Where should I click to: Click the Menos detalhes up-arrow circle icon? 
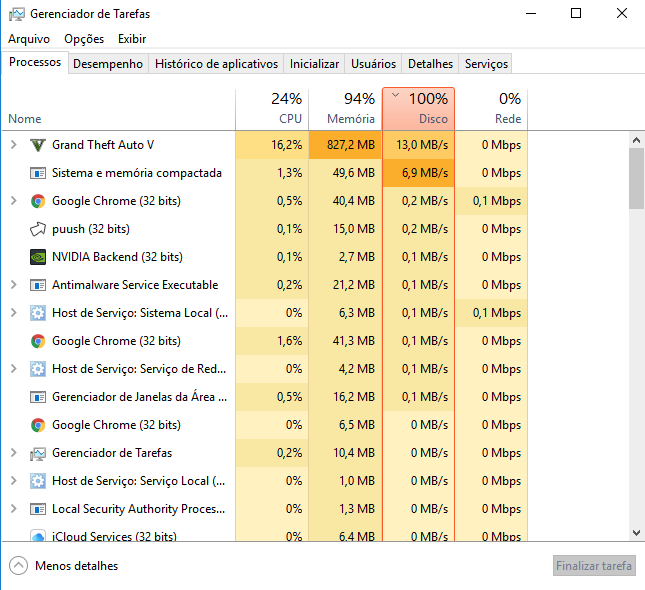[19, 566]
